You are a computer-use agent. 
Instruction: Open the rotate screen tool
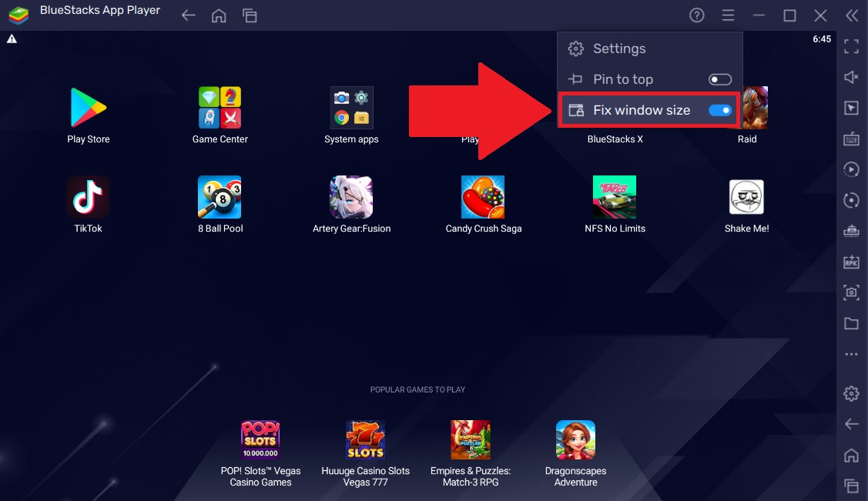pos(851,200)
